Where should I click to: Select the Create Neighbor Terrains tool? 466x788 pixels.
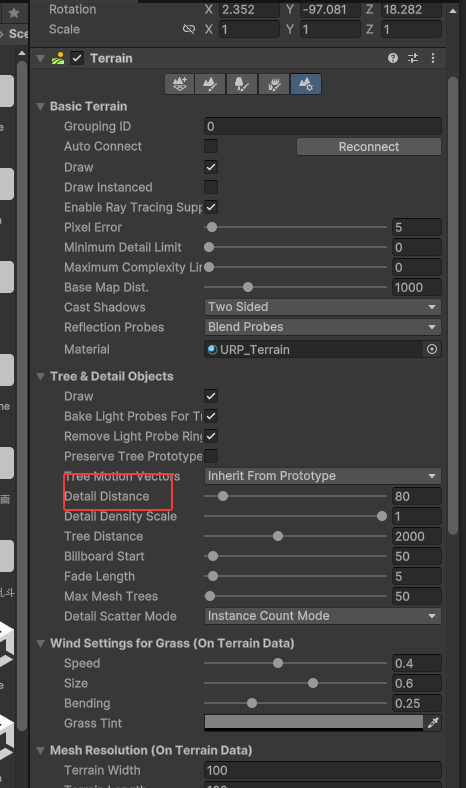tap(179, 84)
